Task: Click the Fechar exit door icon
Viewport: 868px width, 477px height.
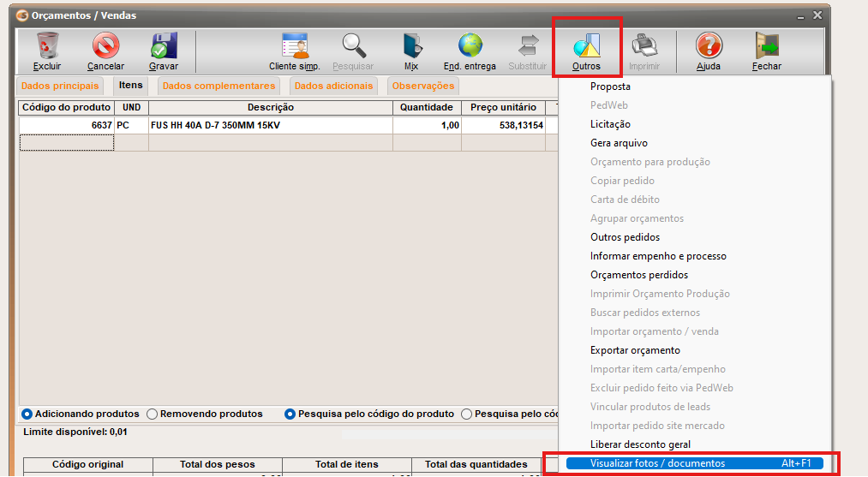Action: 766,45
